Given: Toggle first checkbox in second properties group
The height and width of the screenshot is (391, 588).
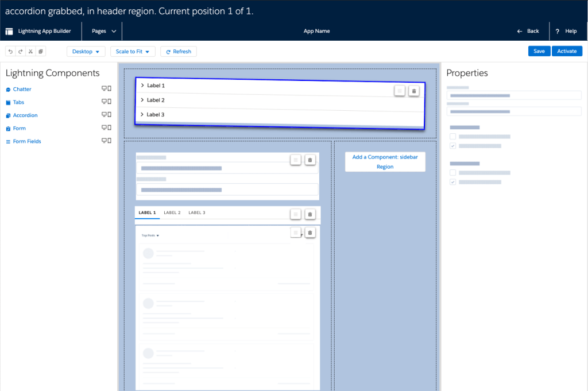Looking at the screenshot, I should (x=453, y=173).
